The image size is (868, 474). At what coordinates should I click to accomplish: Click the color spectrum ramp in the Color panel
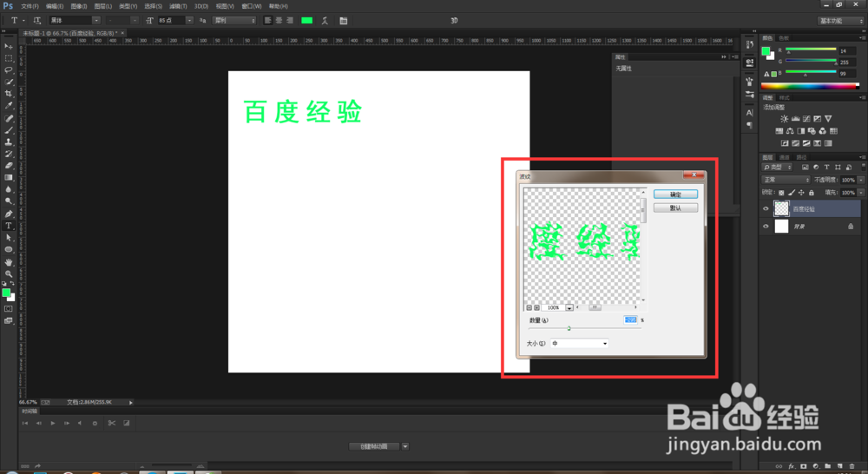pos(811,86)
